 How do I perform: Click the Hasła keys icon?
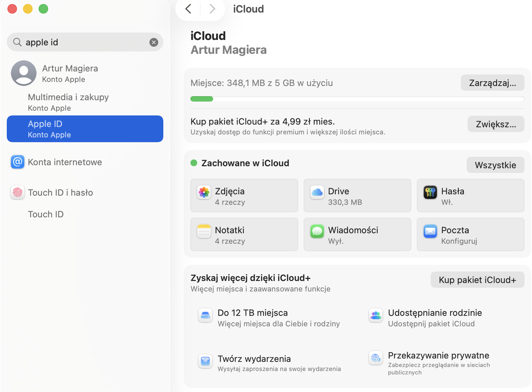(430, 193)
